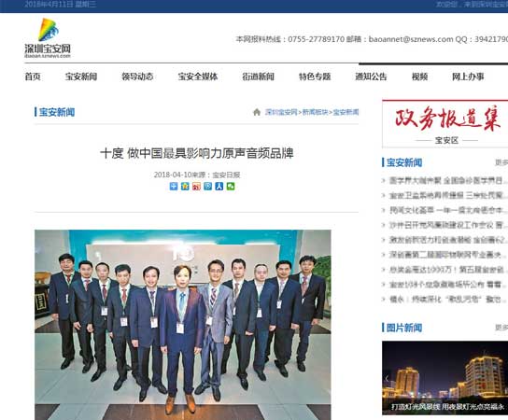Share via the Tencent Weibo icon
The width and height of the screenshot is (508, 420).
207,186
